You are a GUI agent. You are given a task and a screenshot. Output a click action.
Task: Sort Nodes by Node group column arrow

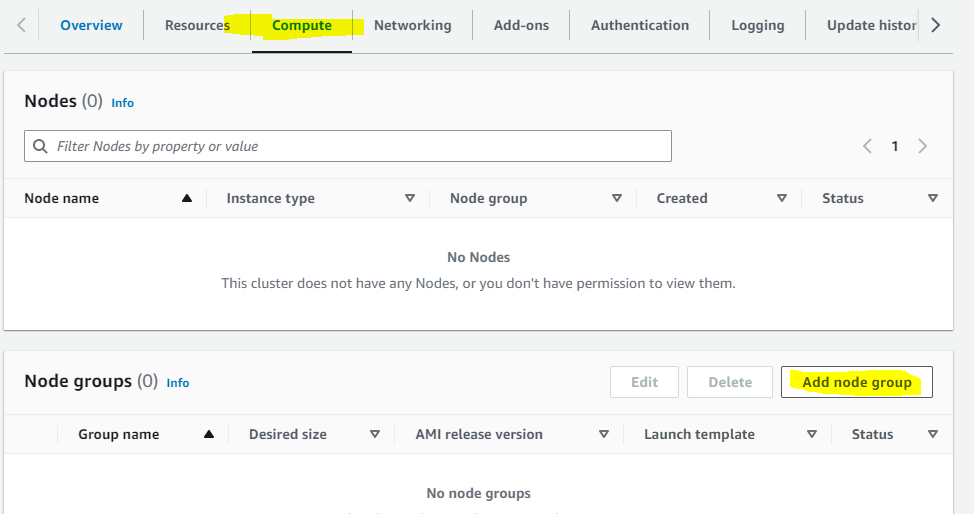click(x=617, y=198)
